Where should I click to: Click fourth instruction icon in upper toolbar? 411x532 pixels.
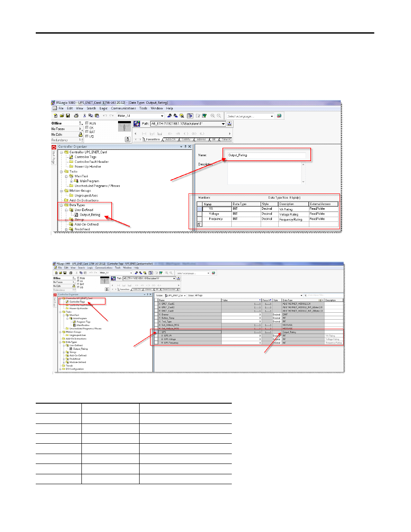click(170, 134)
